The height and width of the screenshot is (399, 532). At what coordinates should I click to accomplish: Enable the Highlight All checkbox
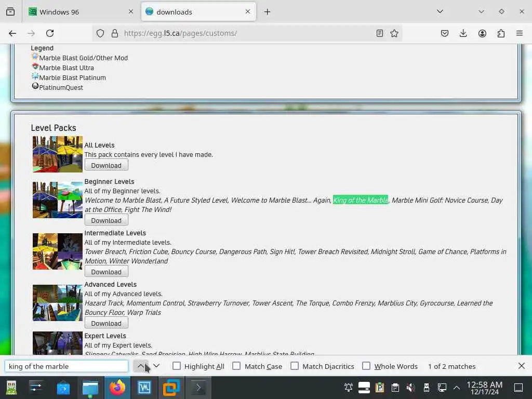(x=177, y=366)
